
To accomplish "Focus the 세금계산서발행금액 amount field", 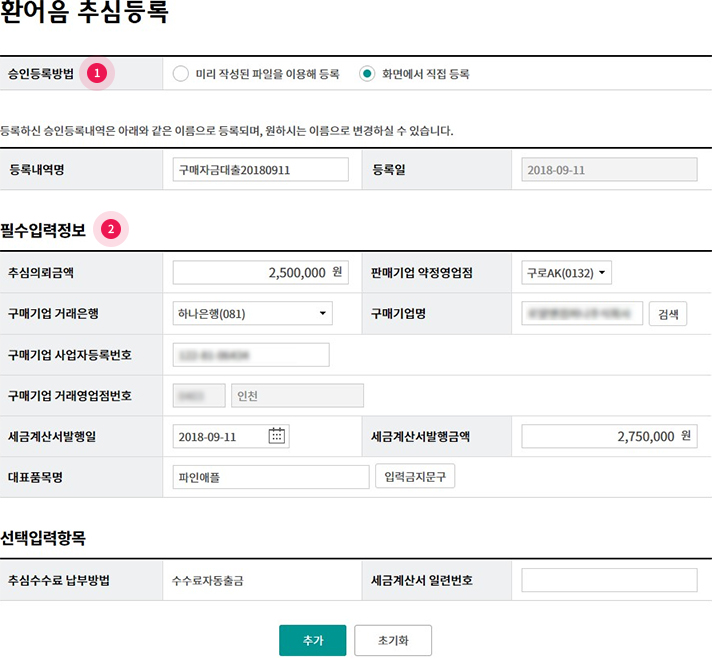I will [609, 436].
